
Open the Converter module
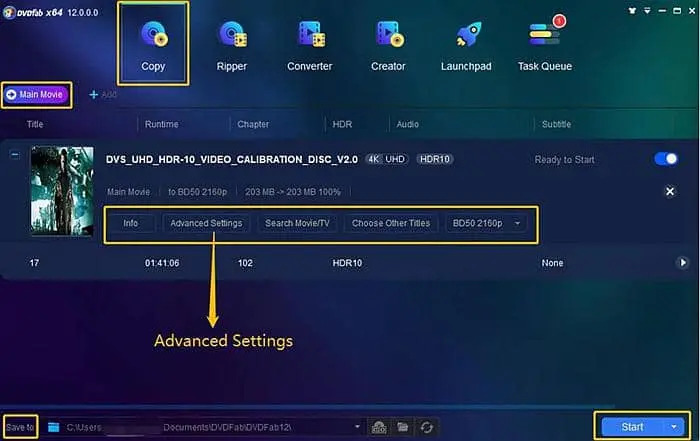[x=309, y=46]
